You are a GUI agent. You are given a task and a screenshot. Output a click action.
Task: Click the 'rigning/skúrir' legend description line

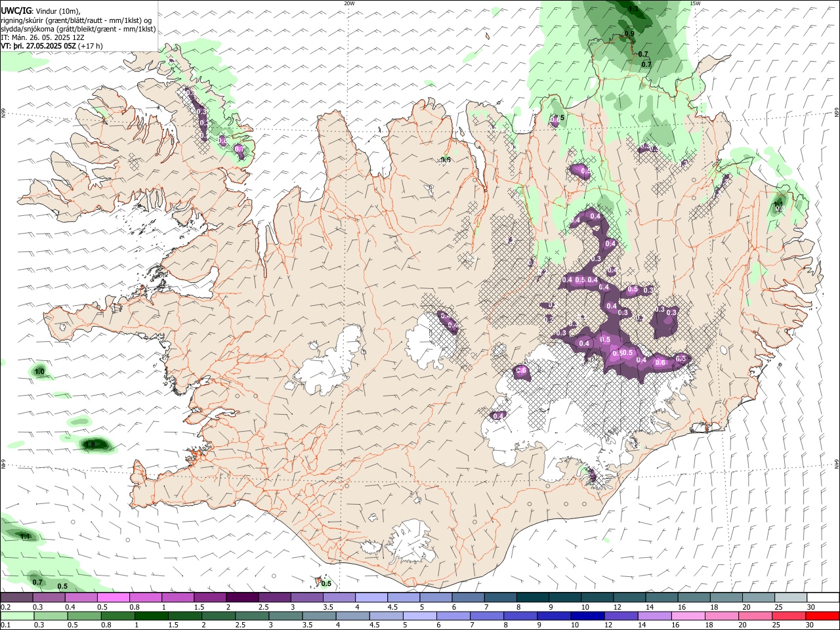tap(76, 20)
